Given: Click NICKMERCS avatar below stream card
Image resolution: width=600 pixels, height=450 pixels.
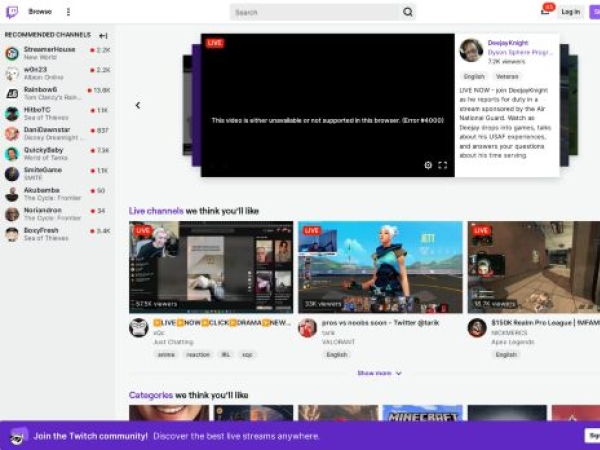Looking at the screenshot, I should (477, 328).
